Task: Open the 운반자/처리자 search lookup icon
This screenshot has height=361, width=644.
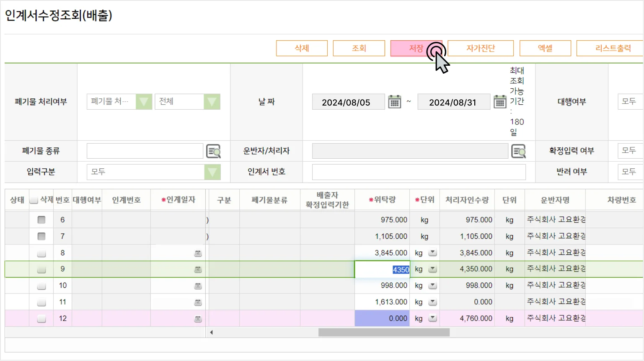Action: click(519, 151)
